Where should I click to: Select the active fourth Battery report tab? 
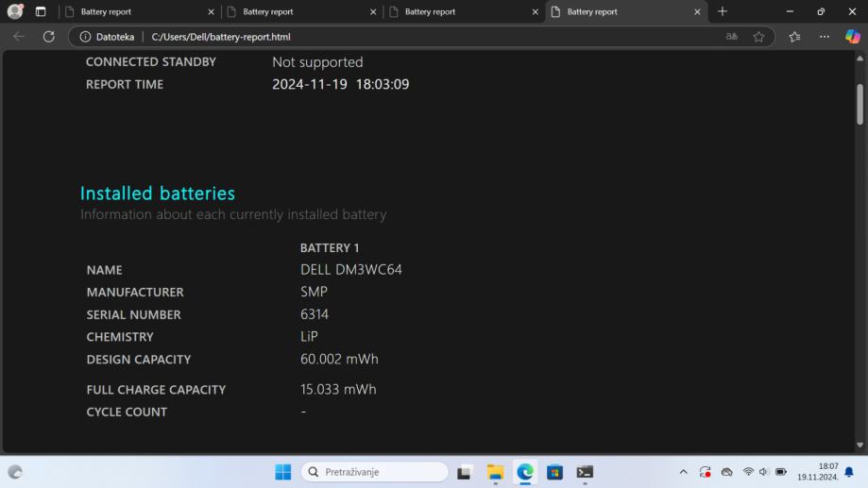point(625,11)
